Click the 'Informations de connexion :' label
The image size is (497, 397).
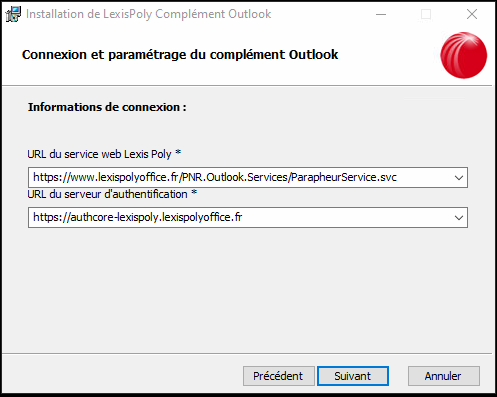tap(107, 107)
